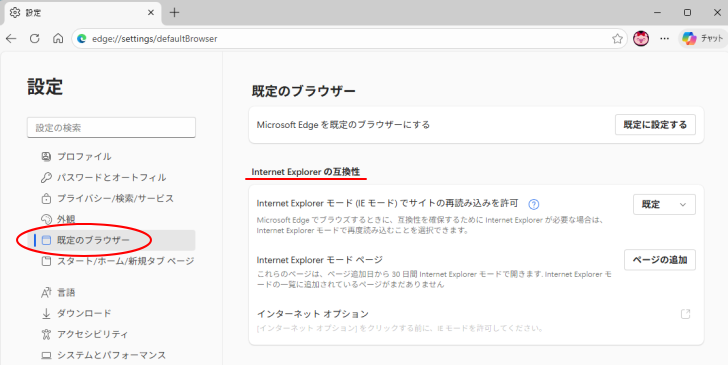Click the key icon for passwords
Screen dimensions: 728x365
pyautogui.click(x=46, y=177)
